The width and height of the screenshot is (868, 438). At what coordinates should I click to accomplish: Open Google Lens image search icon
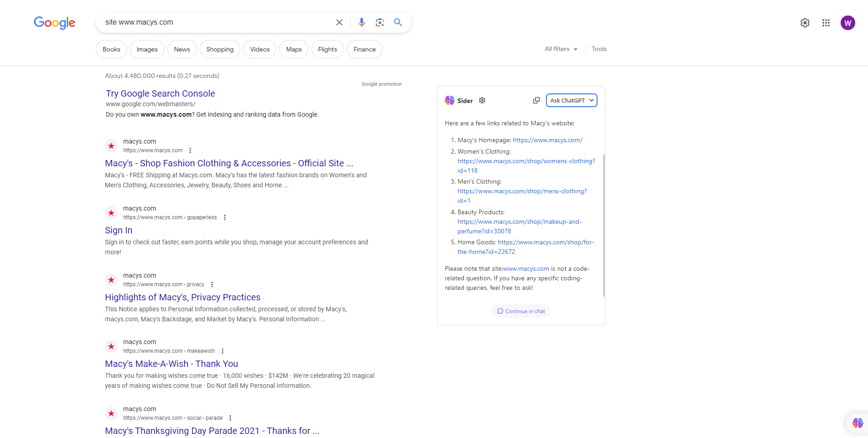[379, 22]
